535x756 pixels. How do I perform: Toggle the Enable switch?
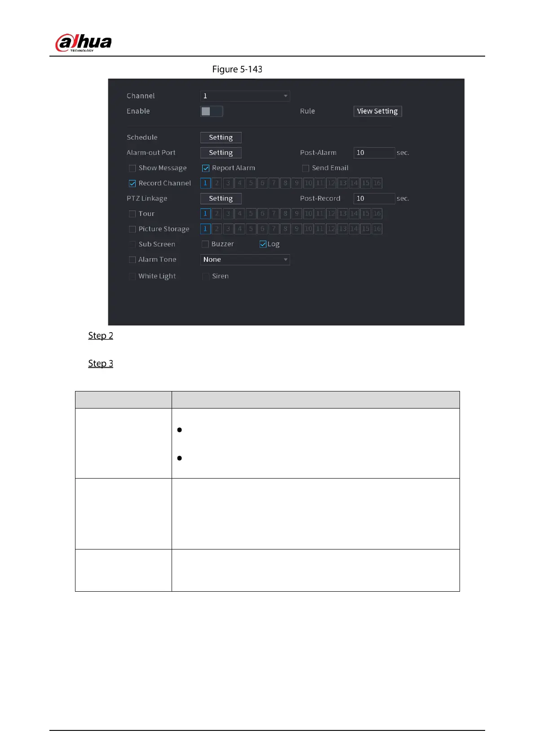pyautogui.click(x=211, y=111)
